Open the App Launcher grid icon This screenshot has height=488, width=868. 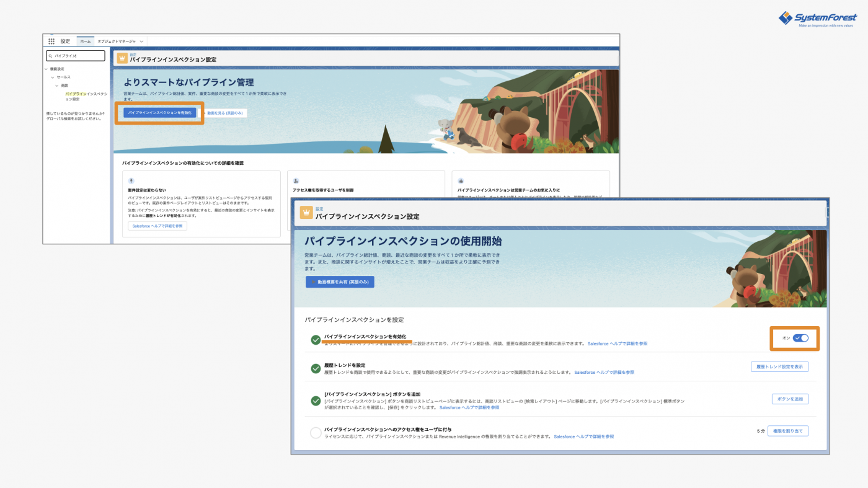click(51, 42)
